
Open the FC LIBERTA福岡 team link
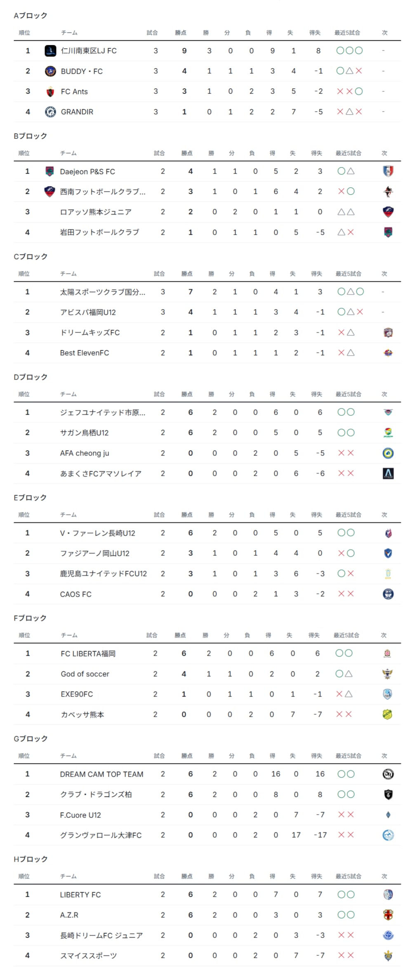point(88,654)
